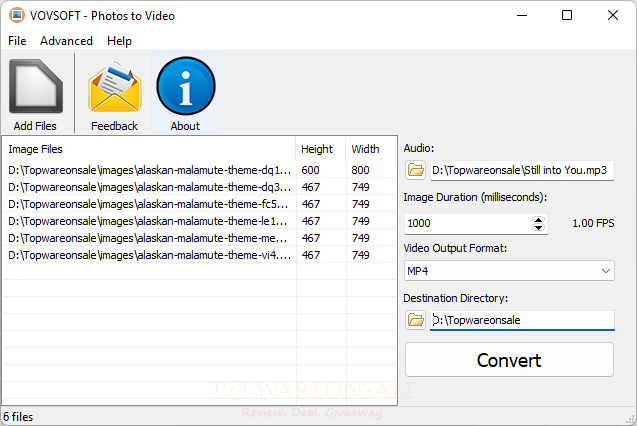The image size is (637, 426).
Task: Click the Add Files toolbar icon
Action: coord(36,86)
